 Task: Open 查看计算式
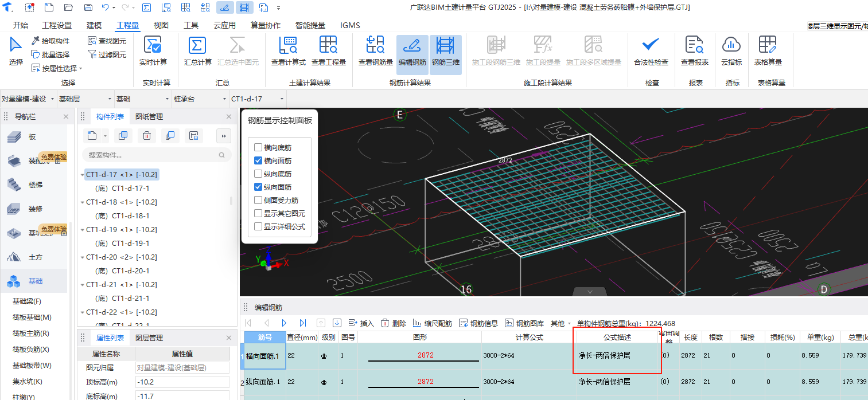tap(288, 51)
